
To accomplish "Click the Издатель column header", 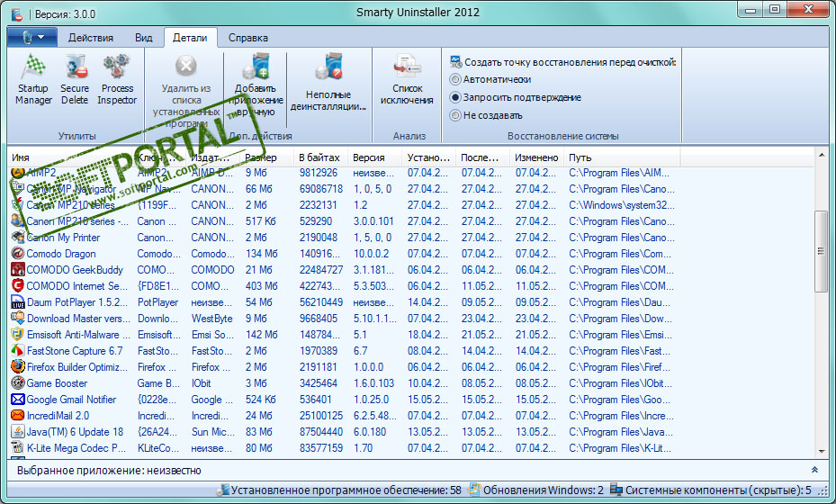I will 214,157.
